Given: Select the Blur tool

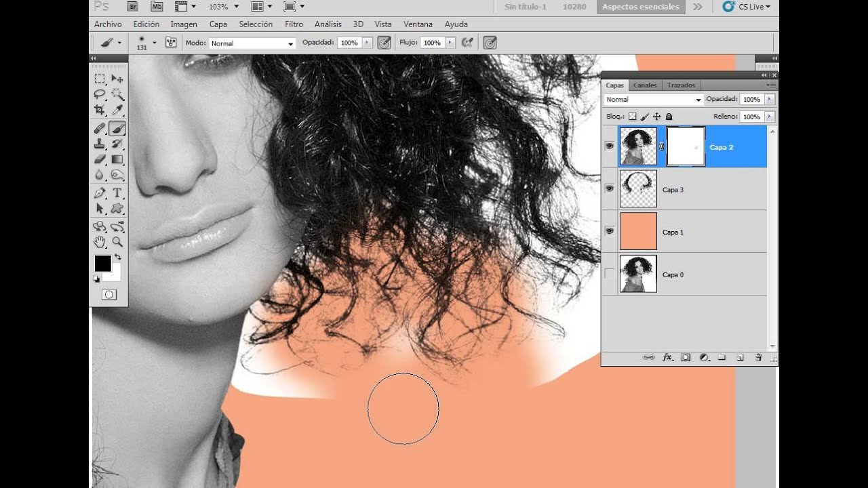Looking at the screenshot, I should pyautogui.click(x=100, y=174).
